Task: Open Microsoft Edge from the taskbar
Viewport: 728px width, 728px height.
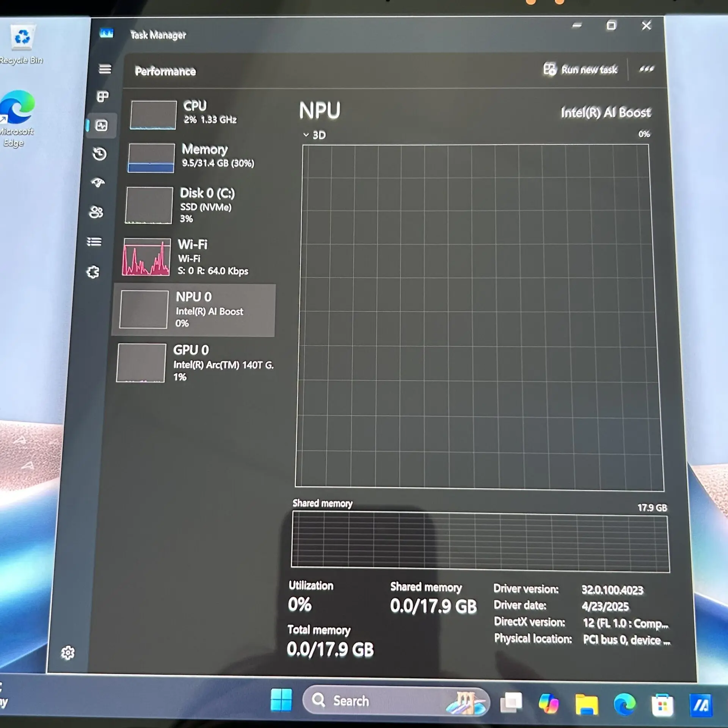Action: 624,704
